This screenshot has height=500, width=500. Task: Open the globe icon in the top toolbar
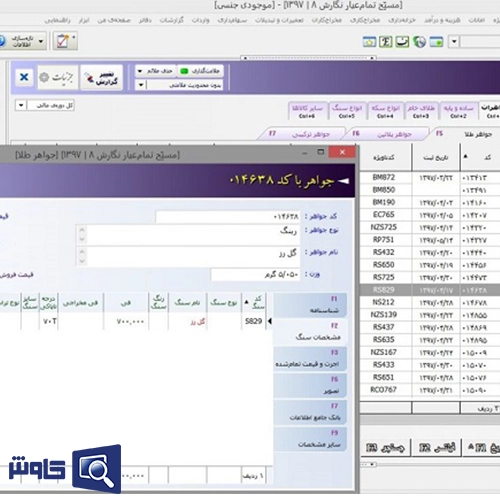pos(419,42)
